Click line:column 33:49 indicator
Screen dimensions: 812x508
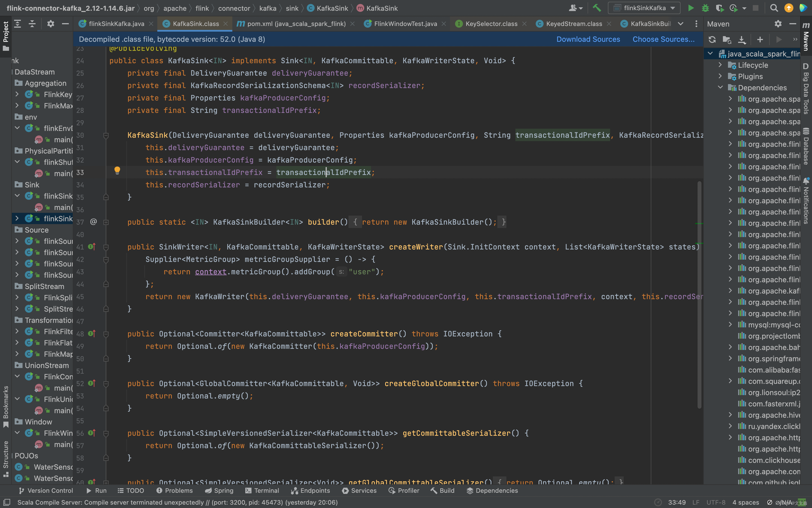(x=677, y=502)
